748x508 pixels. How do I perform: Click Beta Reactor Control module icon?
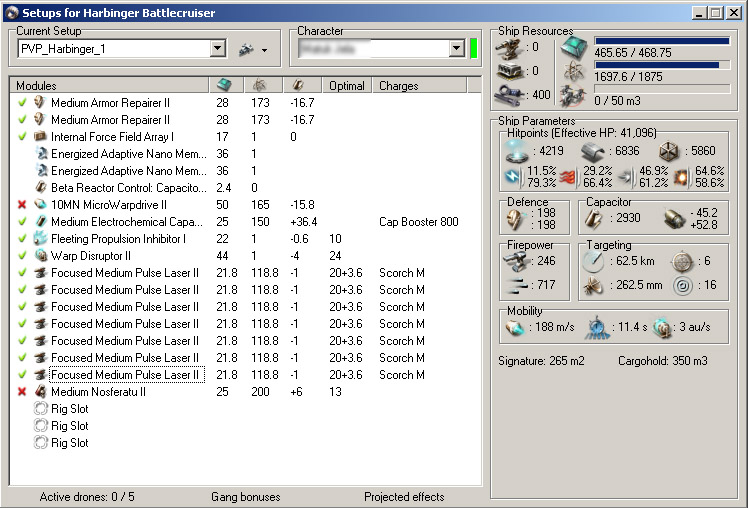pos(41,187)
